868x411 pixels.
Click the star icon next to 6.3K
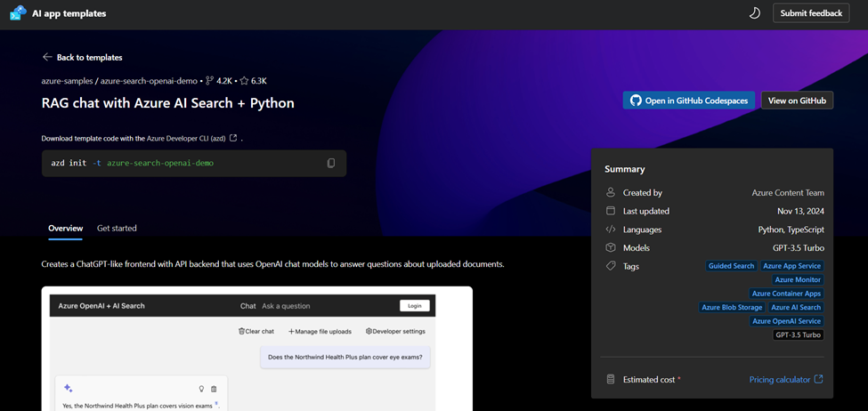244,81
